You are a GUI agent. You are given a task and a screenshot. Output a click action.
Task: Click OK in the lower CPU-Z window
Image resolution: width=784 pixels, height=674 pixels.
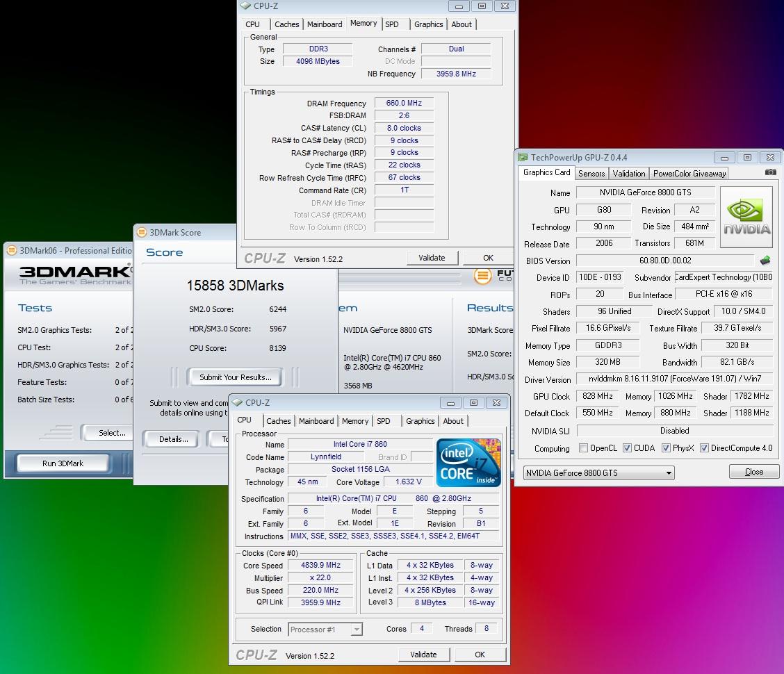[x=480, y=655]
